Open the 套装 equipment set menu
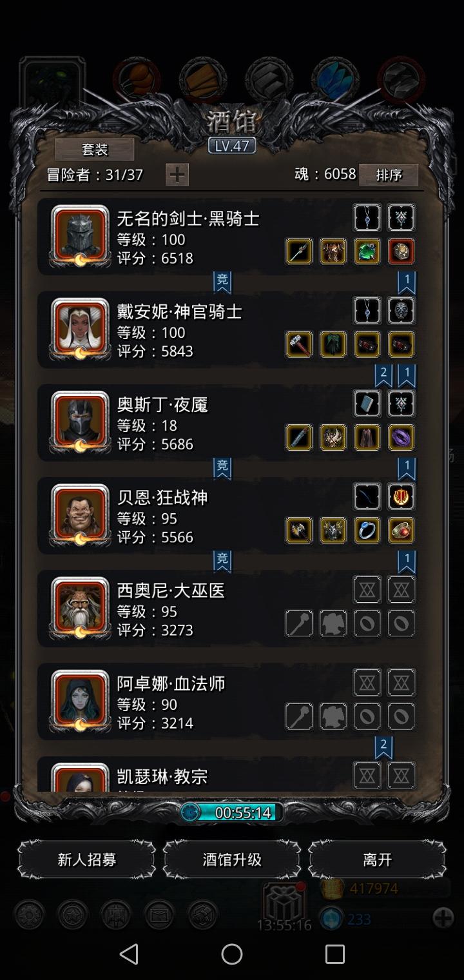This screenshot has height=980, width=464. coord(95,150)
